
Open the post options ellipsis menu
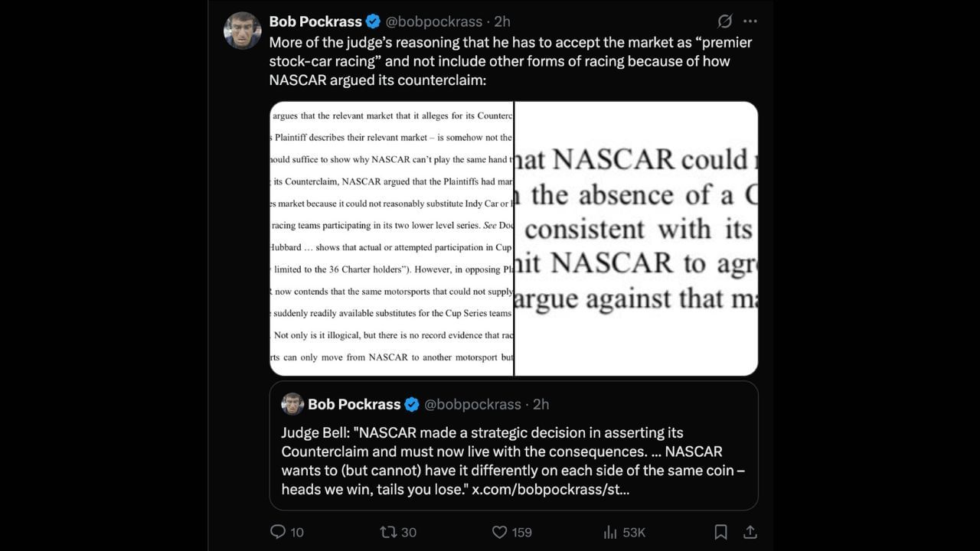750,21
